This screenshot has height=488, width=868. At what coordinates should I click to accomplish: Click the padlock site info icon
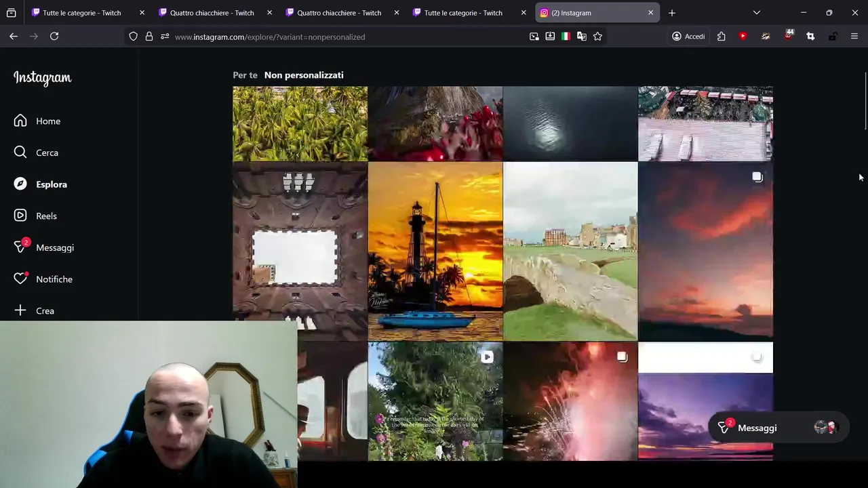pyautogui.click(x=149, y=37)
